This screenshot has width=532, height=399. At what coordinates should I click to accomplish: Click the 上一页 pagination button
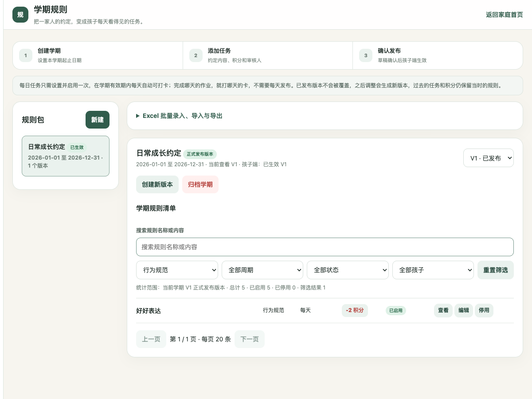pyautogui.click(x=151, y=339)
